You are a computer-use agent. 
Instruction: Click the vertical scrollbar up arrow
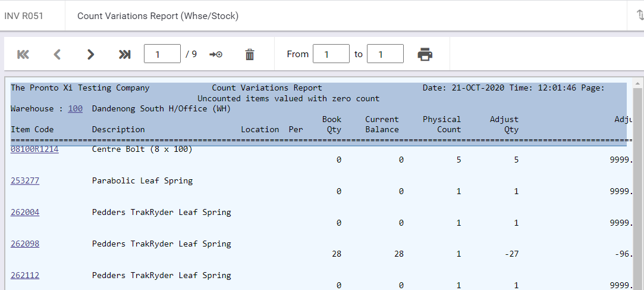pyautogui.click(x=637, y=83)
